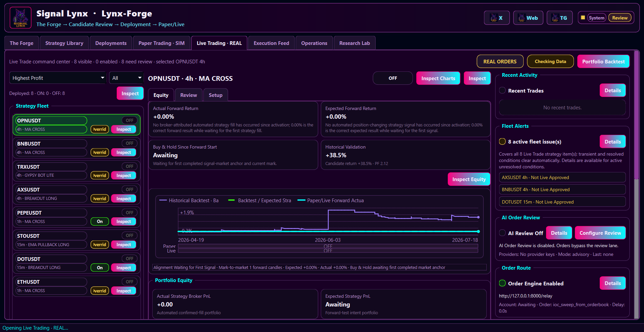Screen dimensions: 644x332
Task: Open the Execution Feed tab
Action: (x=271, y=43)
